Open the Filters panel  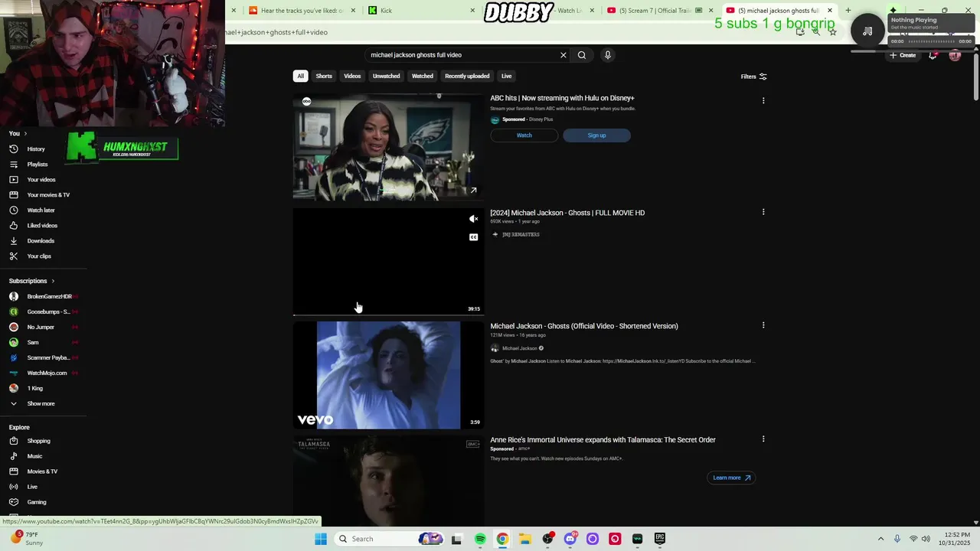753,77
